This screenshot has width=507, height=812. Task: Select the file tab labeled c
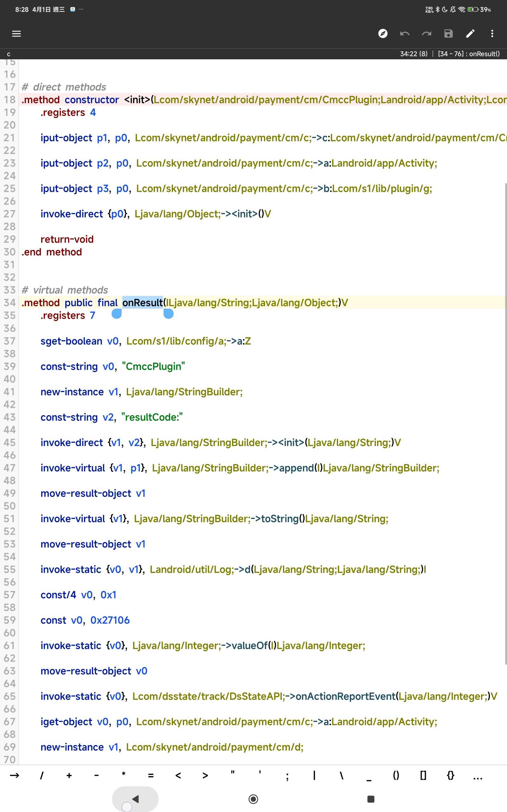pos(9,54)
